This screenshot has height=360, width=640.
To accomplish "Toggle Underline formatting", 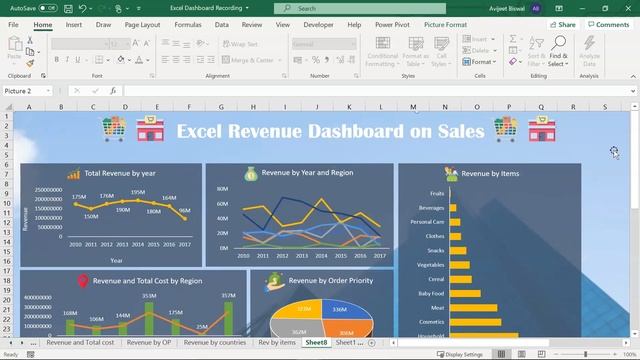I will coord(78,60).
